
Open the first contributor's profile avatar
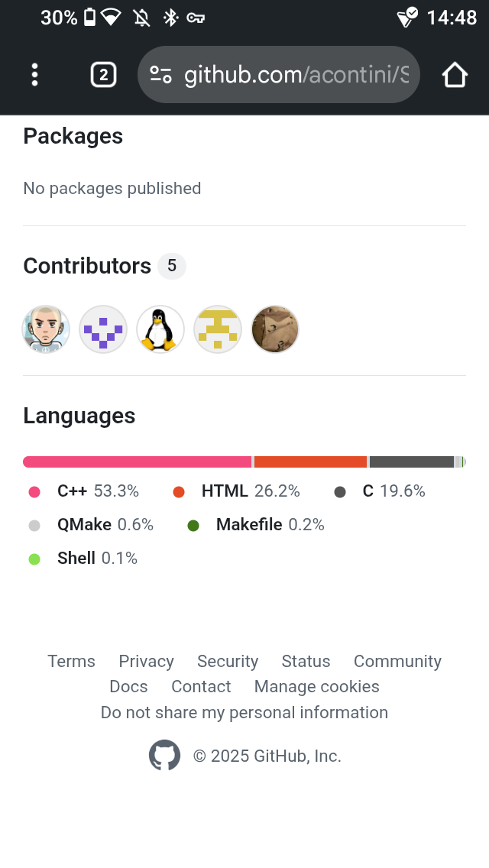46,329
